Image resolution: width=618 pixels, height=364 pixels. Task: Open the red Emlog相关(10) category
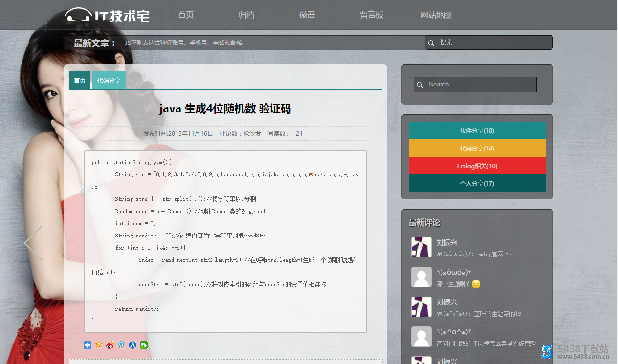[477, 166]
